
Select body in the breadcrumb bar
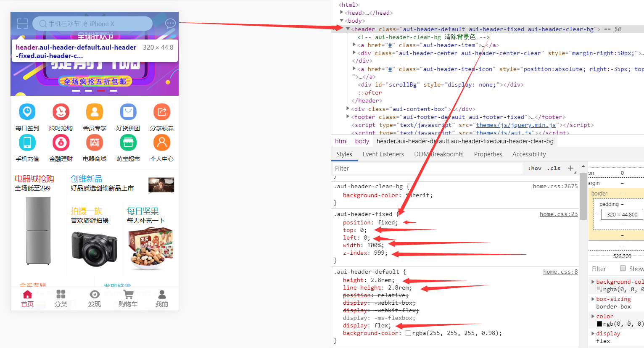pos(362,141)
